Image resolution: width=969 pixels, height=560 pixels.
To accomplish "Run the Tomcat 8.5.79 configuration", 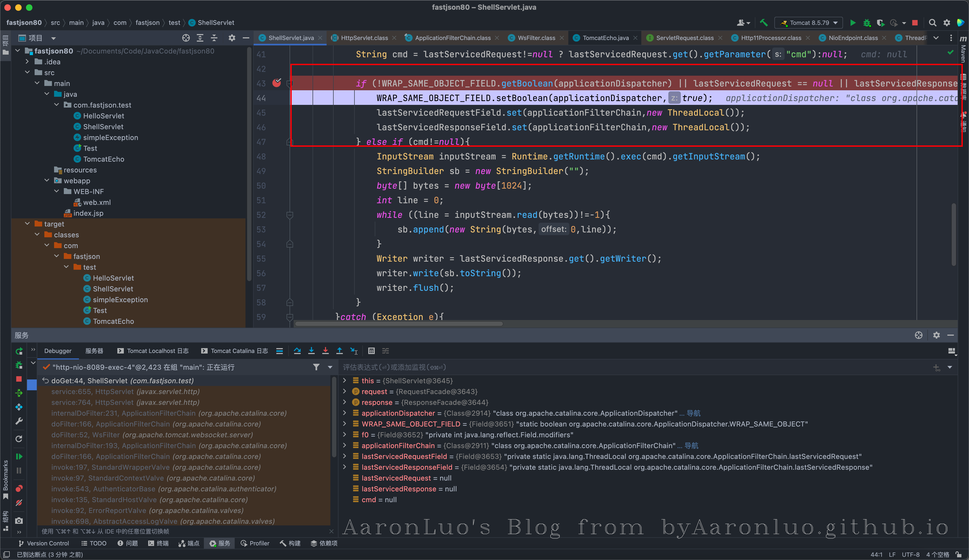I will coord(852,23).
